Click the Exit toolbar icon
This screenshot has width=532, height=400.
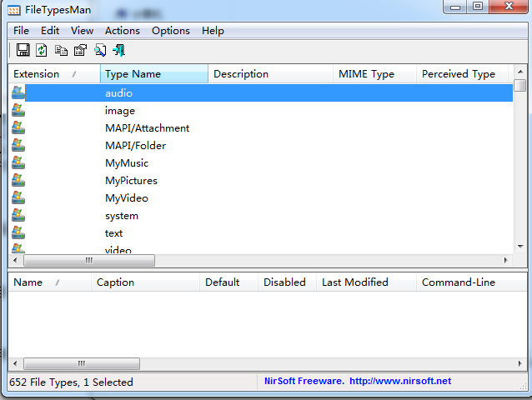(x=119, y=51)
